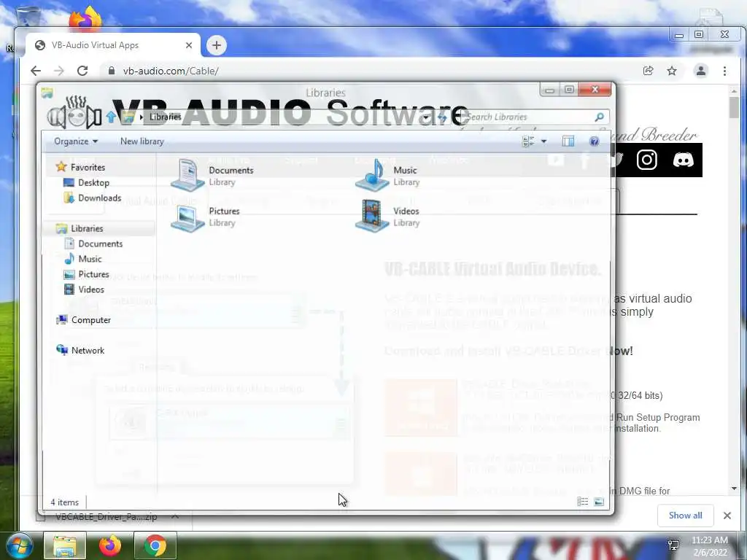Viewport: 747px width, 560px height.
Task: Switch to details view in status bar
Action: (582, 502)
